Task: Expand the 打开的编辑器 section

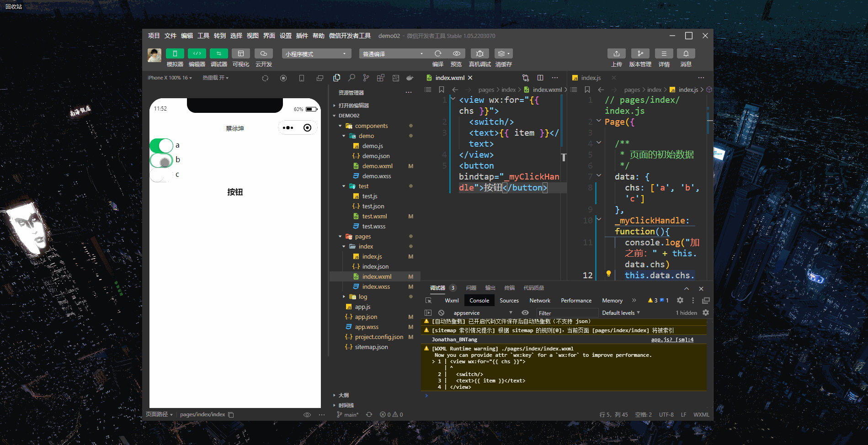Action: (353, 106)
